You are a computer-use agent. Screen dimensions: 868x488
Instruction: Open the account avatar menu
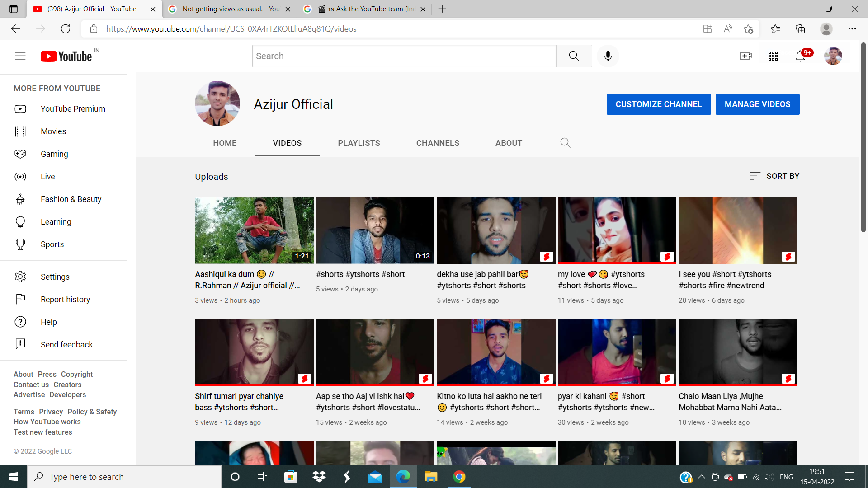pyautogui.click(x=833, y=56)
